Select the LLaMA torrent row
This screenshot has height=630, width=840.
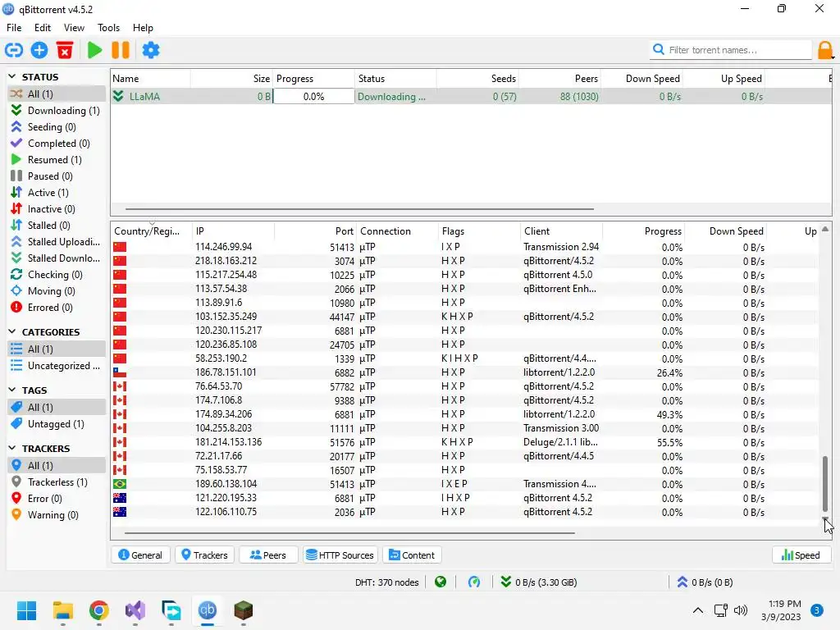click(471, 97)
